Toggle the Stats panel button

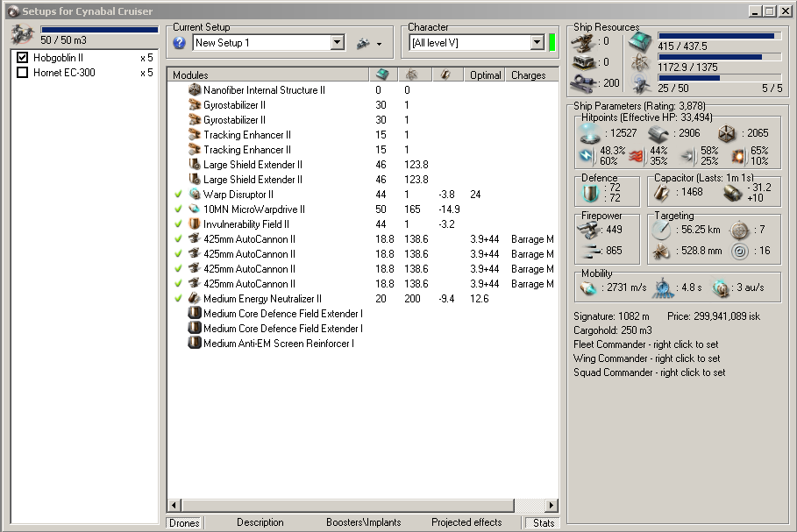(543, 523)
